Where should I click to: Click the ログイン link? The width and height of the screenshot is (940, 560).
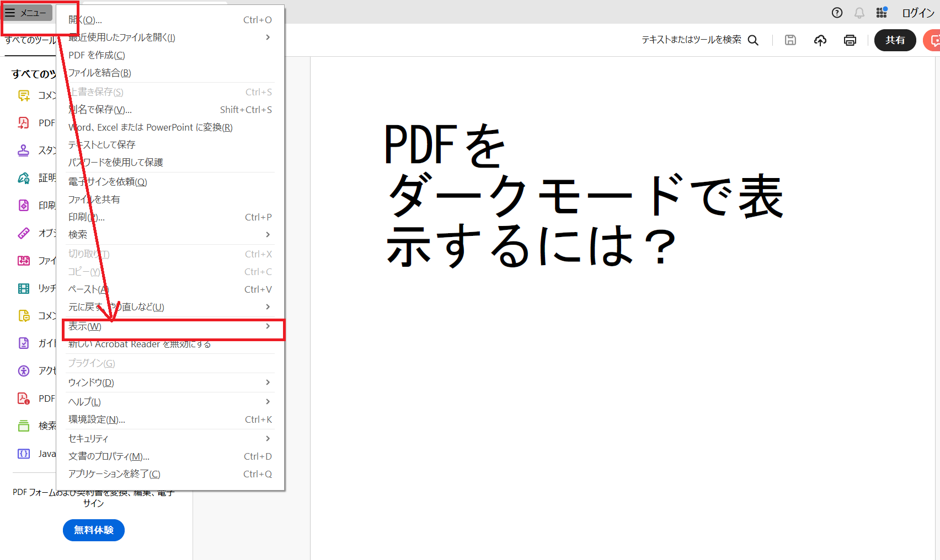917,12
